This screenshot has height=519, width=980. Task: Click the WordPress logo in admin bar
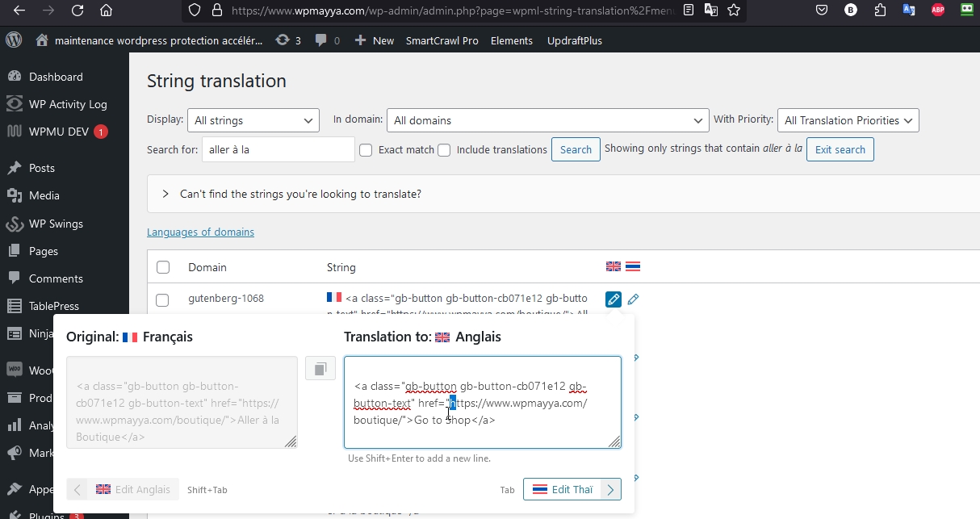(x=14, y=40)
